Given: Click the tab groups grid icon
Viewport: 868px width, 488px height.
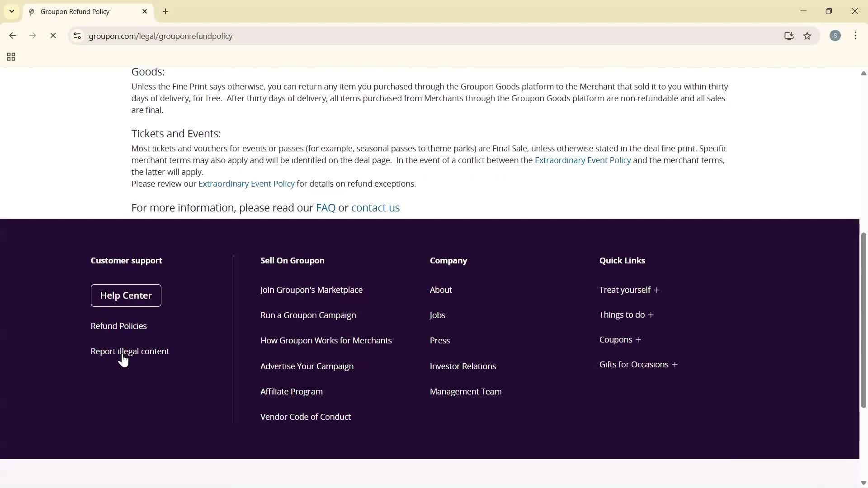Looking at the screenshot, I should tap(10, 56).
